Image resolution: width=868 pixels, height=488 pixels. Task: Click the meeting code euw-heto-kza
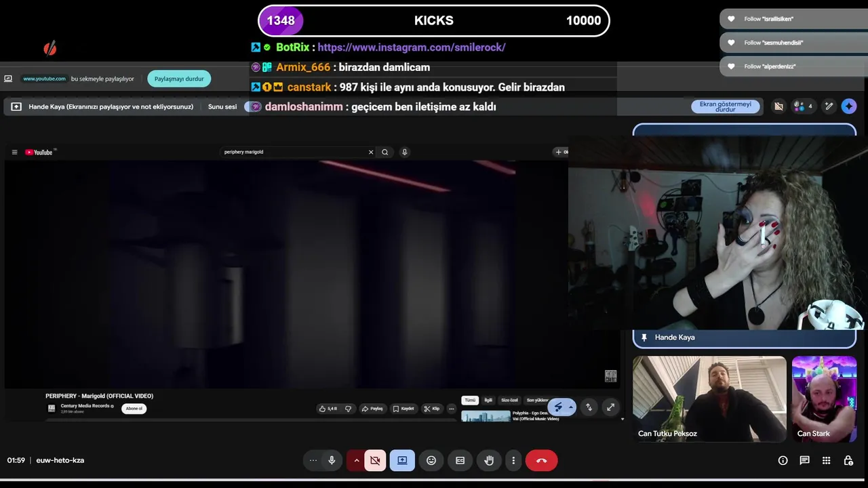click(60, 460)
